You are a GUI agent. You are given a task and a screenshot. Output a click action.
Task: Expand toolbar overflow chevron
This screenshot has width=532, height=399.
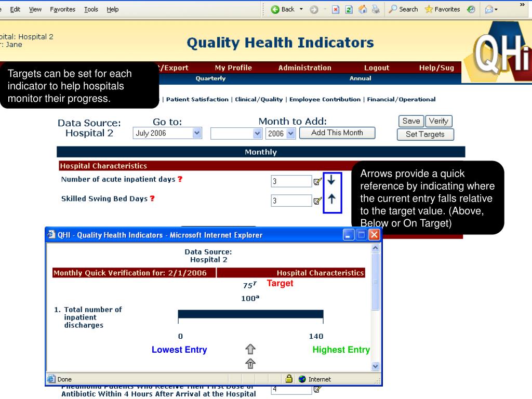(x=522, y=4)
